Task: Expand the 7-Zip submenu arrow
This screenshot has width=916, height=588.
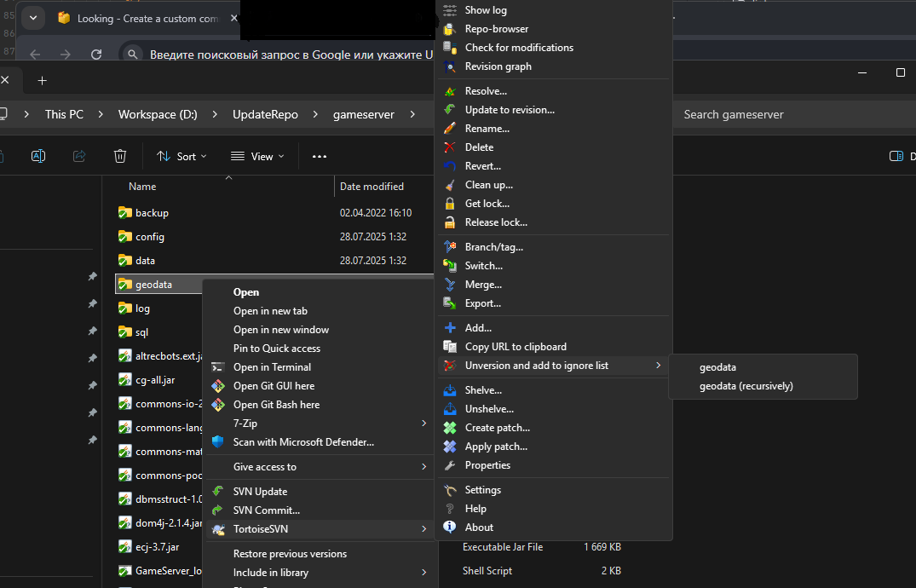Action: click(423, 424)
